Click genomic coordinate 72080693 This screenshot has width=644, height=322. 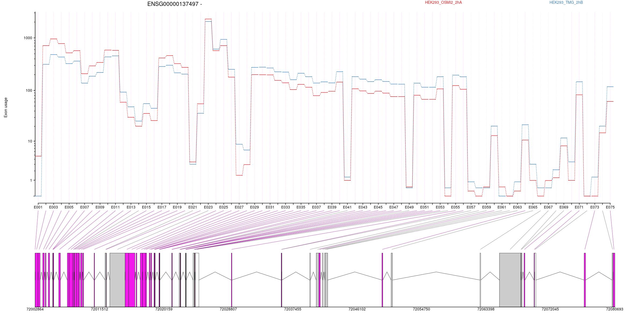coord(614,309)
